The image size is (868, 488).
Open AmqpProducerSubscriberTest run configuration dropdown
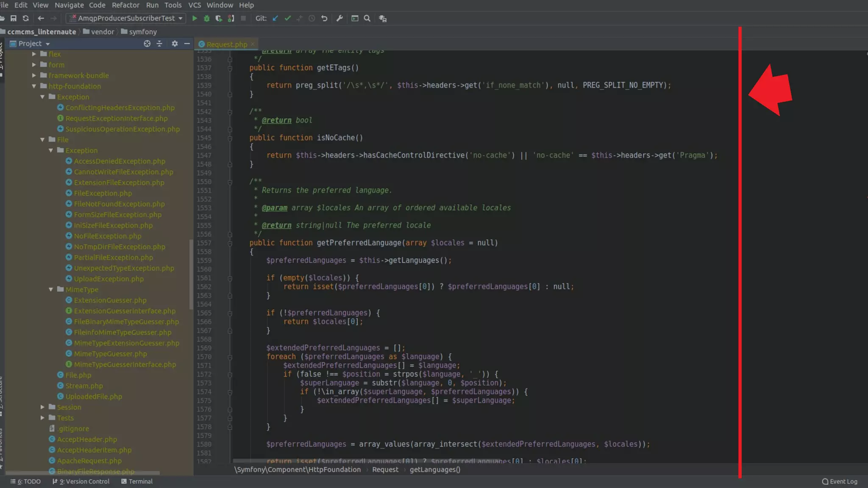click(x=181, y=18)
